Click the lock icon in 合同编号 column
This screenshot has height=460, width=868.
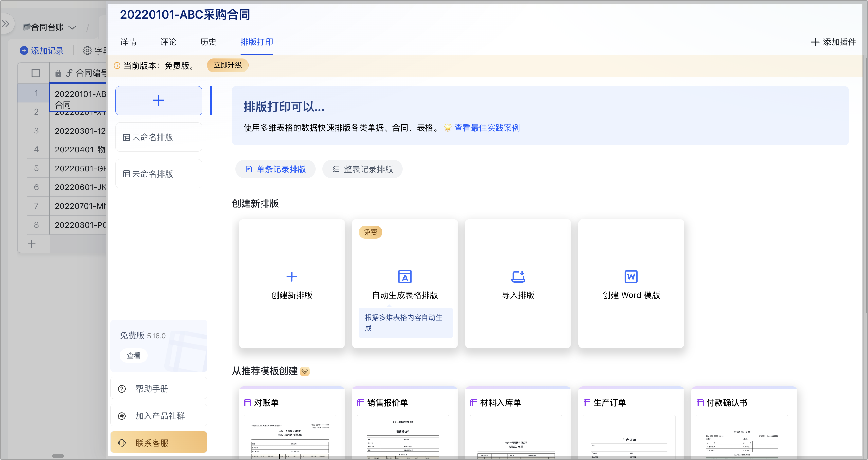(58, 73)
